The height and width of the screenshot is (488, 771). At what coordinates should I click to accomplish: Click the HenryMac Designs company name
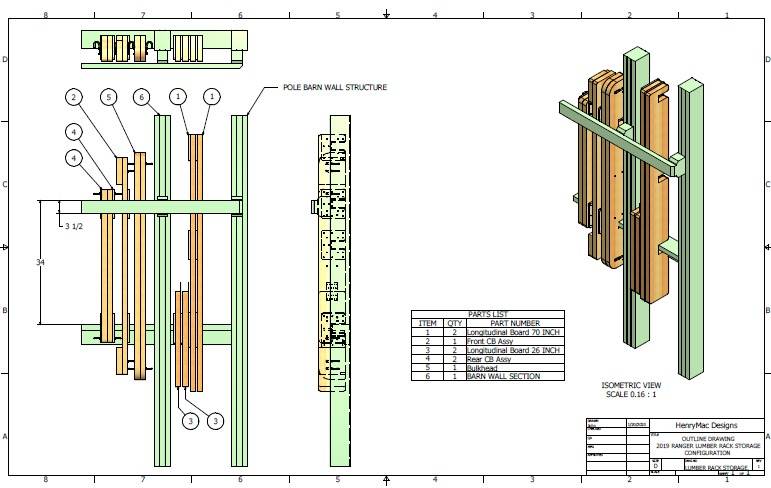point(706,426)
